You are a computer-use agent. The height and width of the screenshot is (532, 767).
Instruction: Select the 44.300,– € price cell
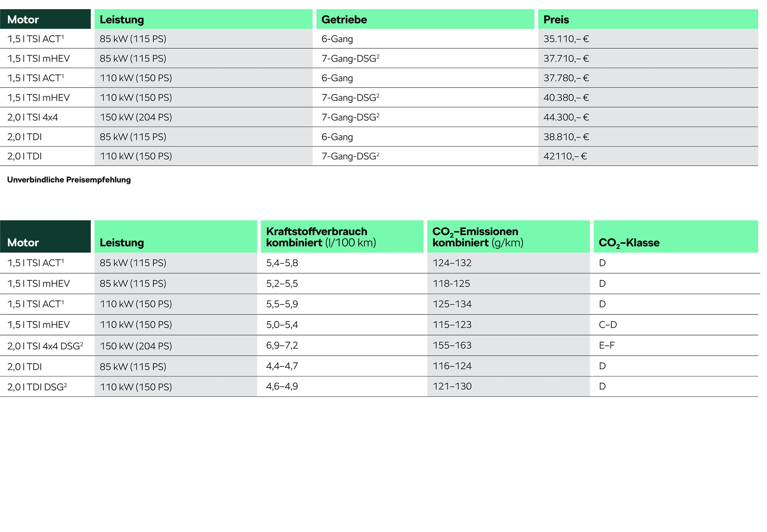[x=566, y=117]
